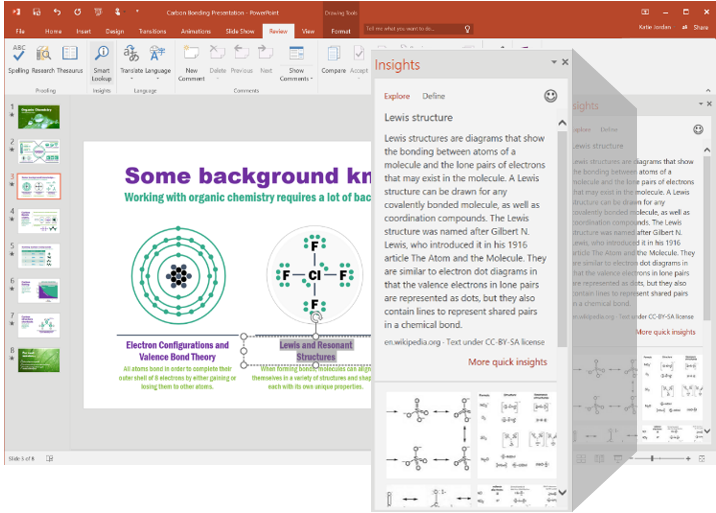The image size is (716, 513).
Task: Click the Save icon in title bar
Action: coord(36,12)
